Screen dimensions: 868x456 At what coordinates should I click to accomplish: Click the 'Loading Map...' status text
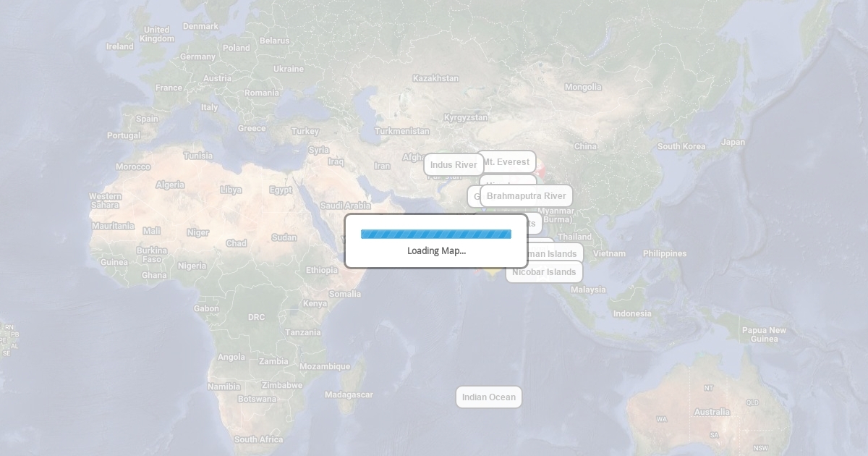click(x=436, y=251)
